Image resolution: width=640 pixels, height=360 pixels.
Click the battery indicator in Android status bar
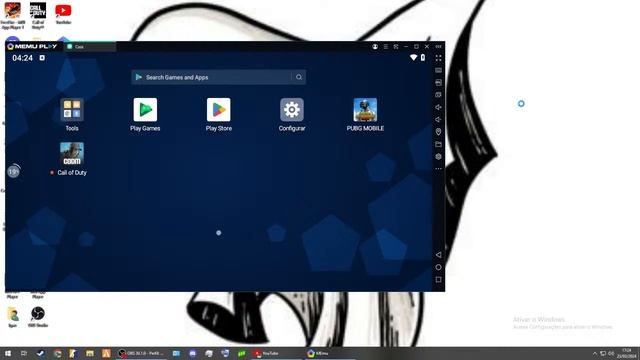click(x=423, y=58)
